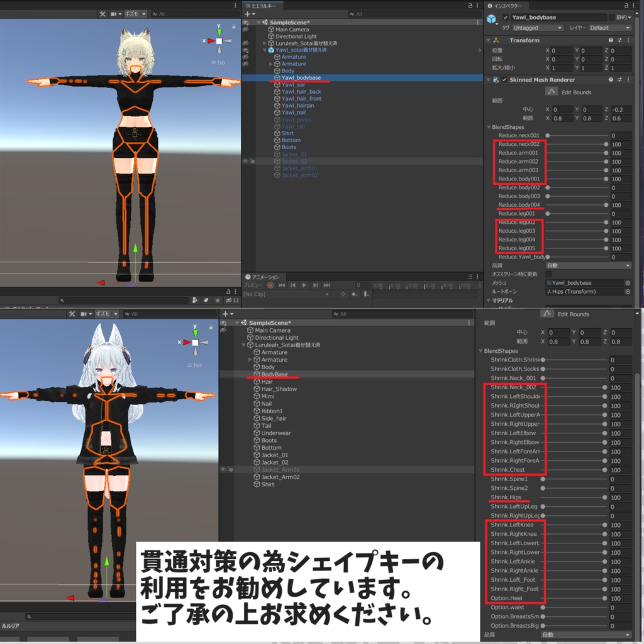644x644 pixels.
Task: Disable the Skinned Mesh Renderer component checkbox
Action: (x=504, y=80)
